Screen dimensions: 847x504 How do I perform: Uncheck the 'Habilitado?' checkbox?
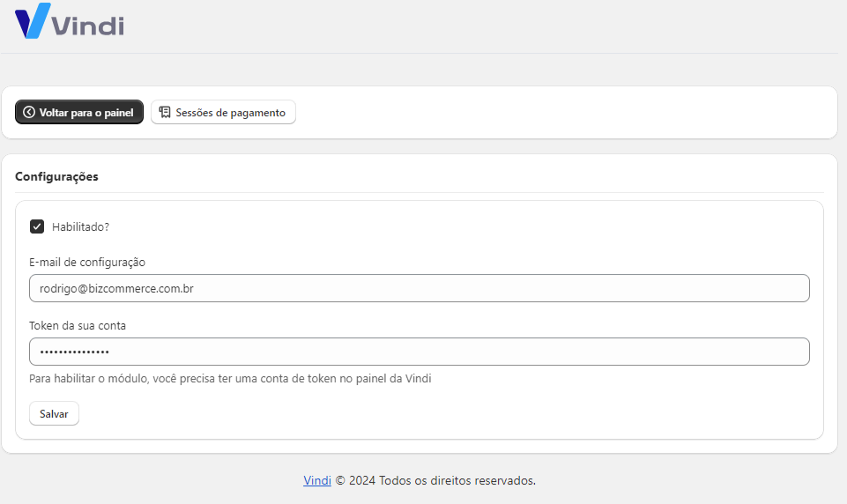pos(37,226)
